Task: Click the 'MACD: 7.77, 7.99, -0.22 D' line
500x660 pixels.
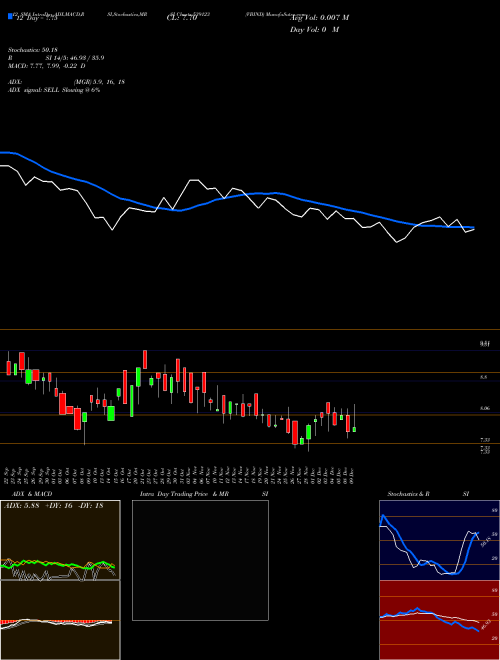Action: pos(47,66)
